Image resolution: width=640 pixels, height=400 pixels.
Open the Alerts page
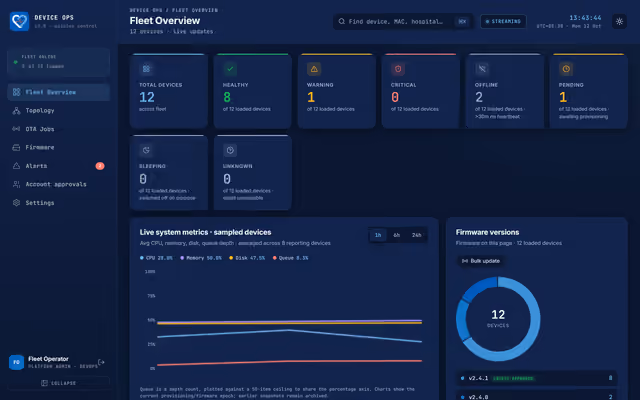[x=58, y=166]
